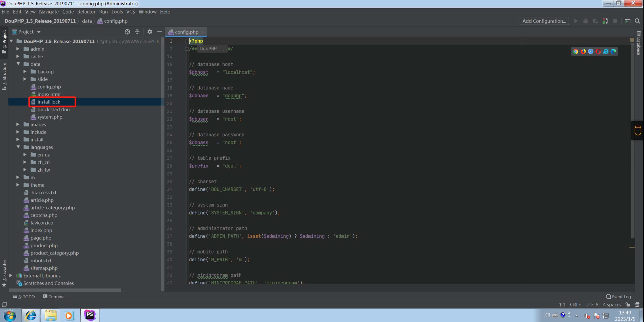The height and width of the screenshot is (322, 644).
Task: Open the Project view dropdown
Action: click(39, 32)
